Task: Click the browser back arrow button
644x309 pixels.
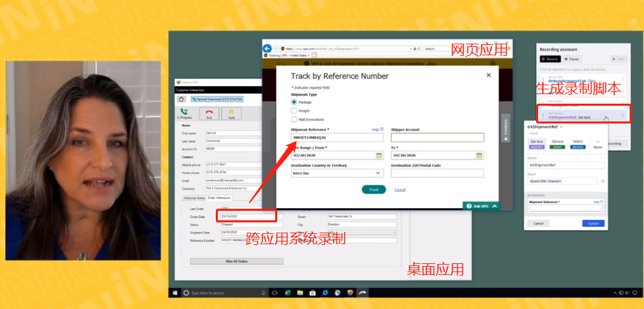Action: pos(267,48)
